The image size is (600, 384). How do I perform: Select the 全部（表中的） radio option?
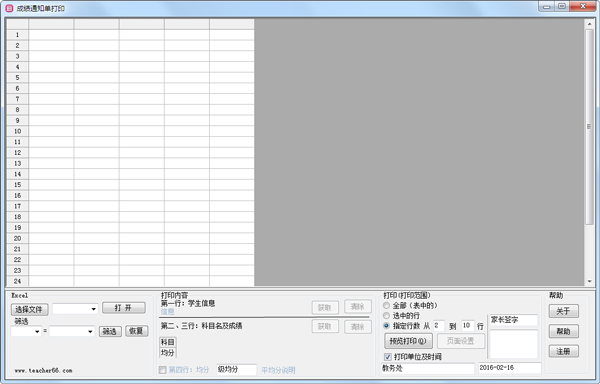click(386, 306)
